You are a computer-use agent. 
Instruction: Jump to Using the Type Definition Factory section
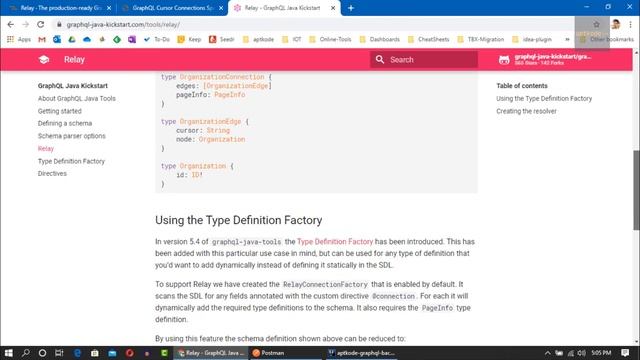pyautogui.click(x=544, y=98)
